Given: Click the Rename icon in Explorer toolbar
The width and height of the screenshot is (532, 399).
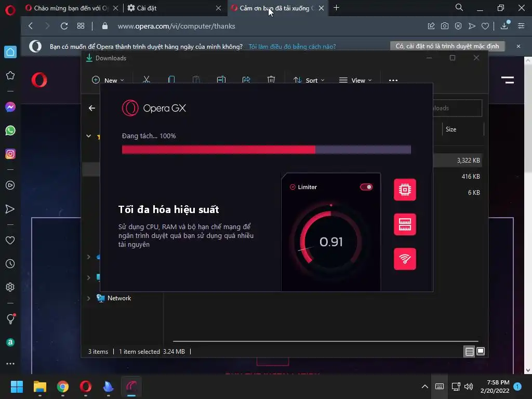Looking at the screenshot, I should tap(221, 79).
